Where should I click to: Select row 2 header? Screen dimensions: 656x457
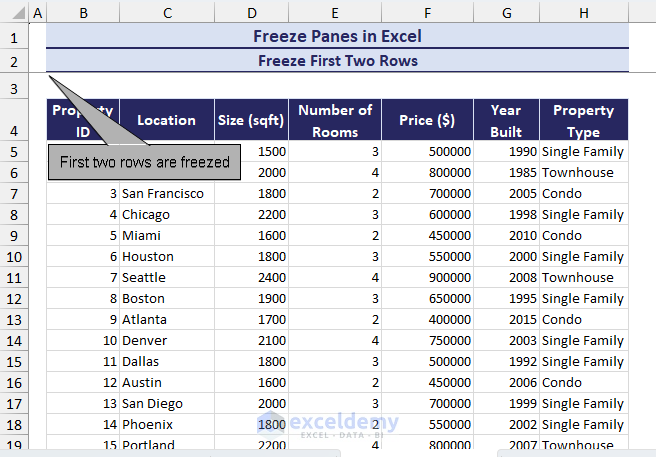coord(14,62)
